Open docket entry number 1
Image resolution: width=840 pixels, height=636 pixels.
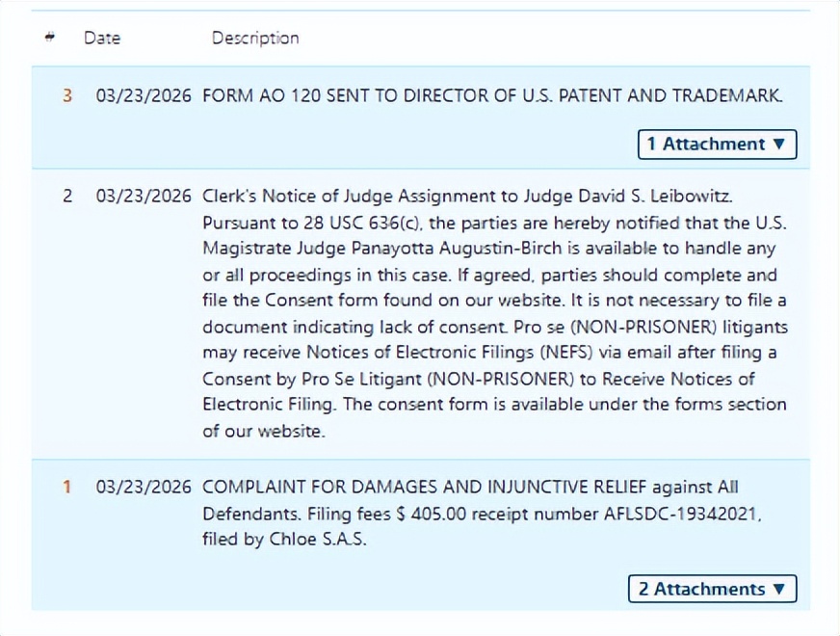click(x=67, y=488)
